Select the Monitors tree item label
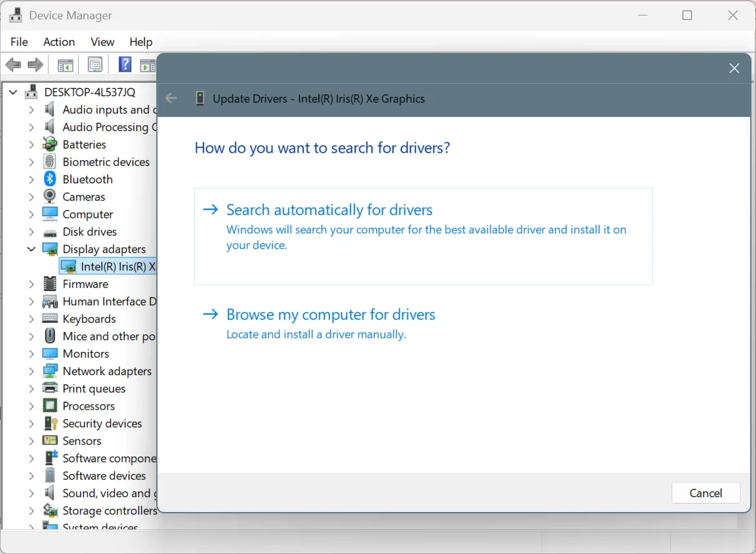Screen dimensions: 756x554 coord(86,353)
